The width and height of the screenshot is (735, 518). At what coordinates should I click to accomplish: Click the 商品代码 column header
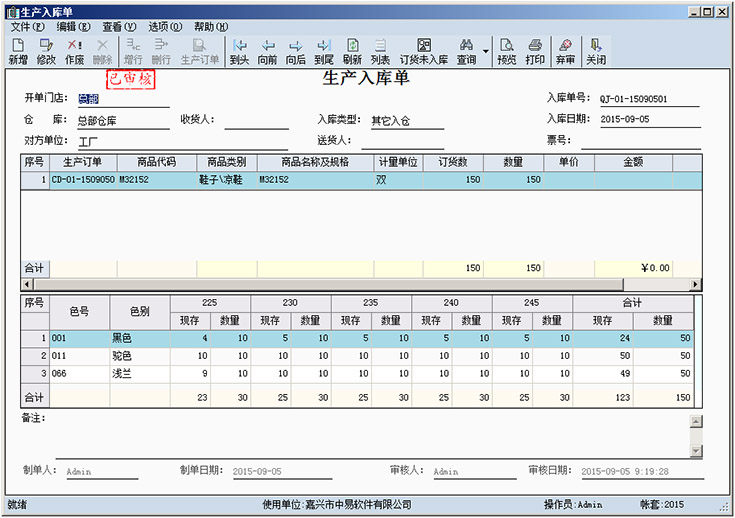157,162
